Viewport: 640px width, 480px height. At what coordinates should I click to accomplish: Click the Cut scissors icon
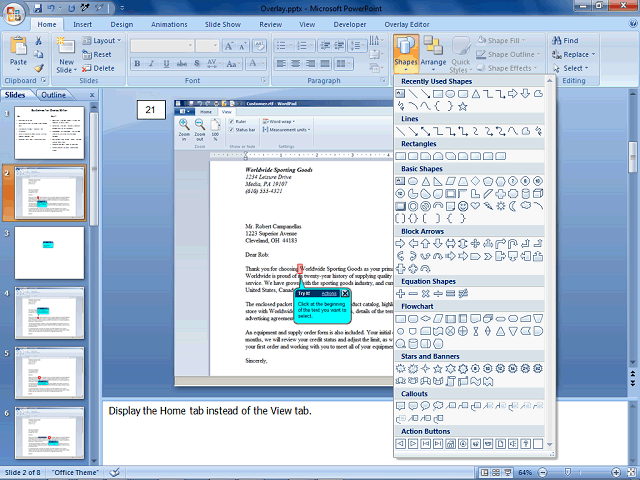(38, 41)
